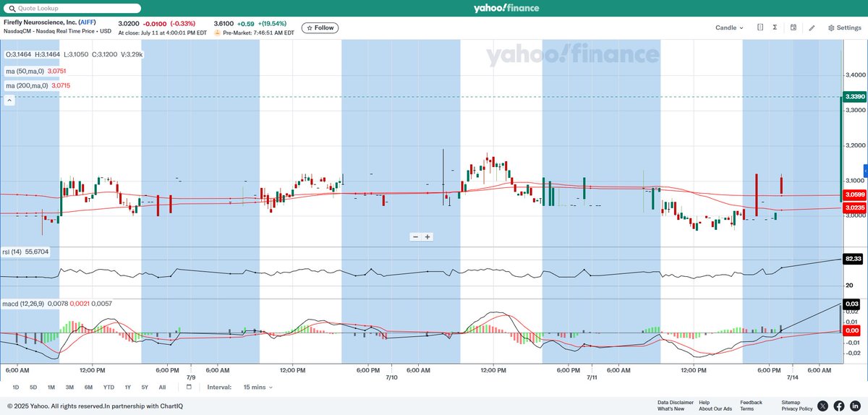Click the 7/14 date marker on time axis

click(x=792, y=377)
